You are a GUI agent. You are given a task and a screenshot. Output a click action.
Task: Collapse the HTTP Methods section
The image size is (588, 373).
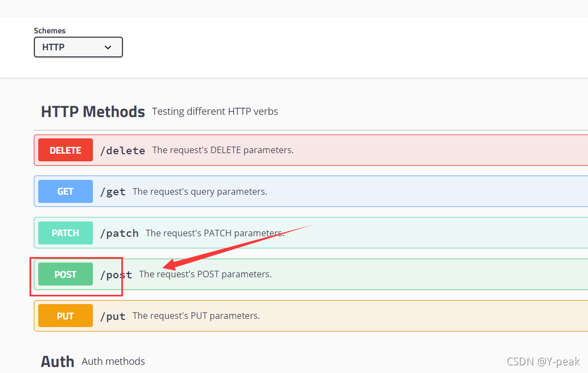click(x=93, y=112)
